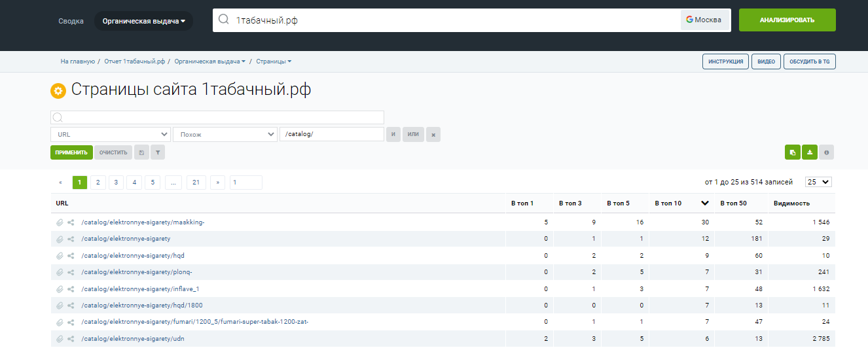Go to pagination page 21

196,183
